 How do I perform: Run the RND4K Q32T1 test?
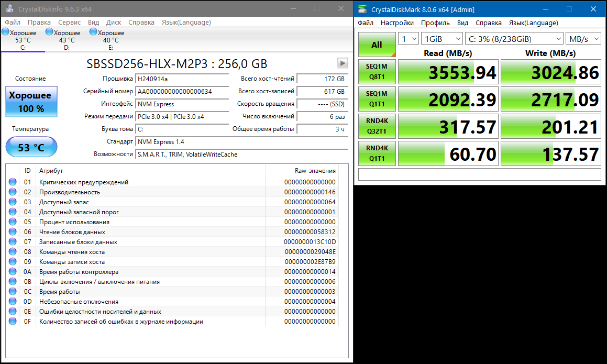click(377, 126)
